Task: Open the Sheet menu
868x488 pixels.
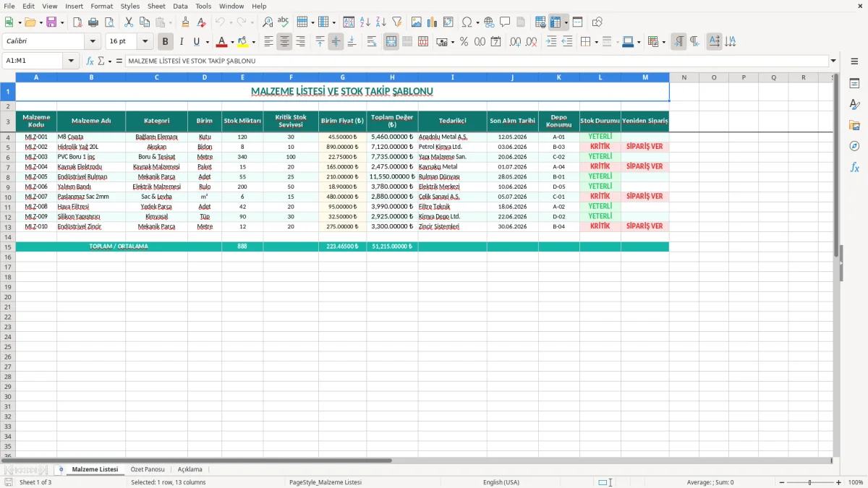Action: click(156, 6)
